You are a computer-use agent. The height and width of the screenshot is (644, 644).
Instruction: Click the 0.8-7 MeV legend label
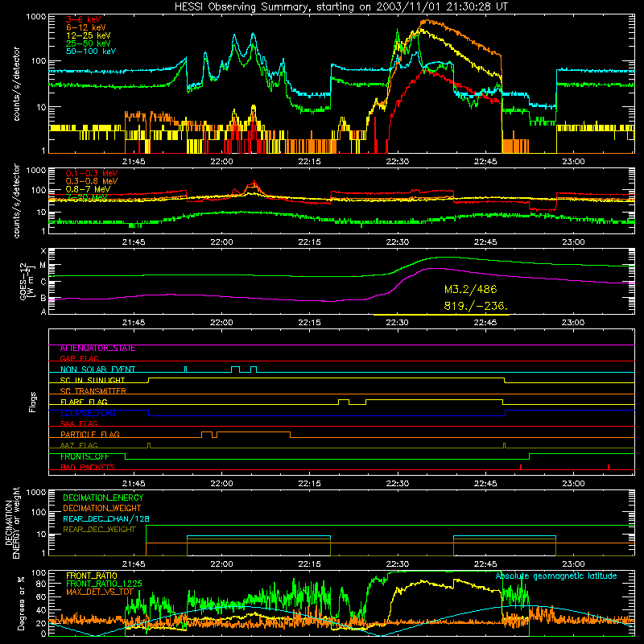[x=88, y=189]
